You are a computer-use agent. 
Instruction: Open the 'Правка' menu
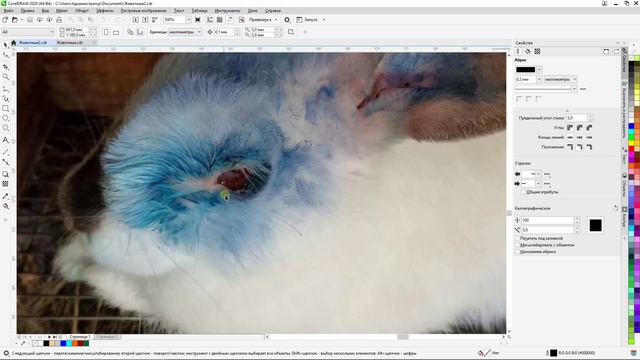click(x=27, y=11)
